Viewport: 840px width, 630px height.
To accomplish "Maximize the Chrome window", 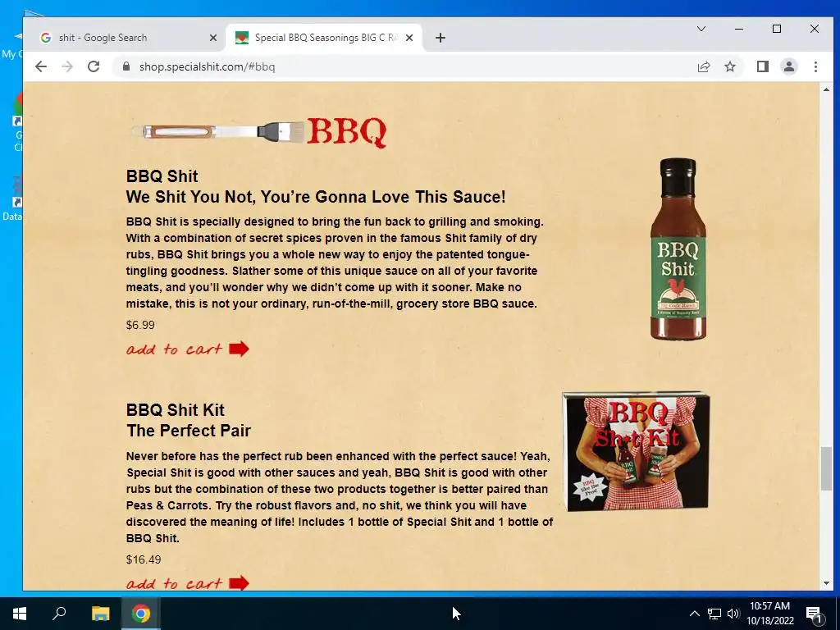I will (776, 29).
